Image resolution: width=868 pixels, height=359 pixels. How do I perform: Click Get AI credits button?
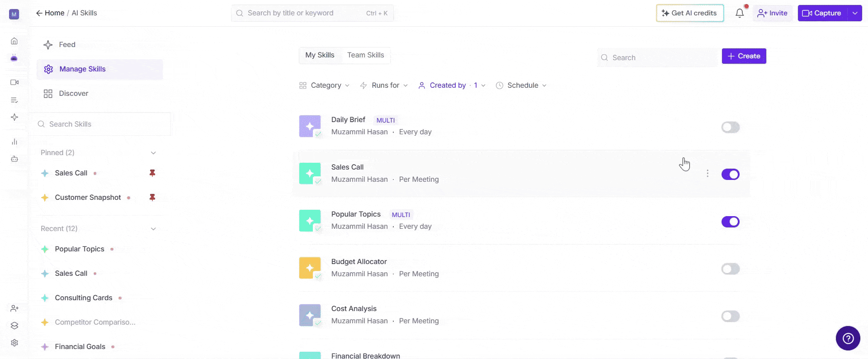(690, 13)
